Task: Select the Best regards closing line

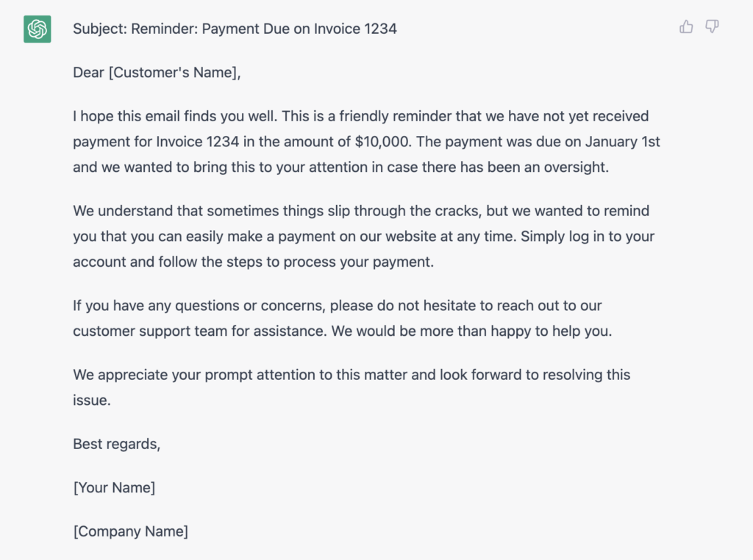Action: [x=116, y=443]
